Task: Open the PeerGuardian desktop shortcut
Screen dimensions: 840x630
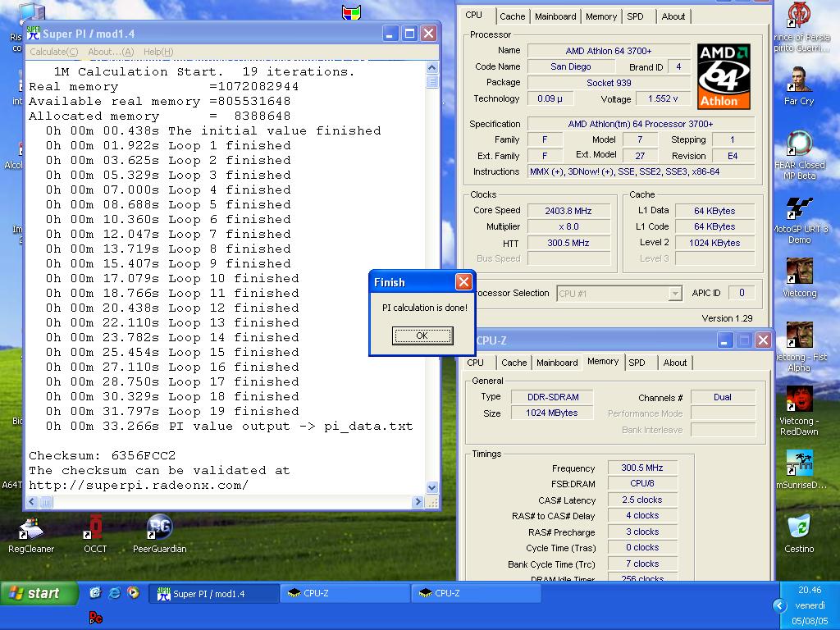Action: coord(160,535)
